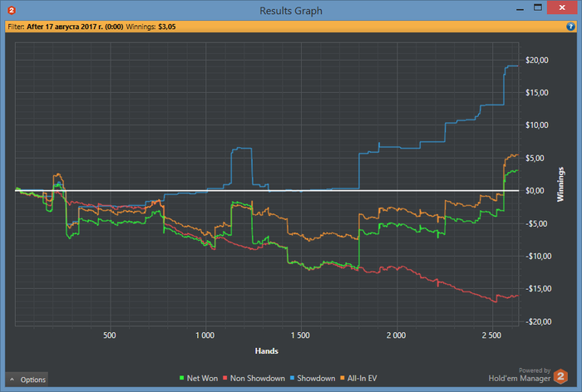Click the 1 000 hands x-axis label
Image resolution: width=582 pixels, height=392 pixels.
click(205, 336)
